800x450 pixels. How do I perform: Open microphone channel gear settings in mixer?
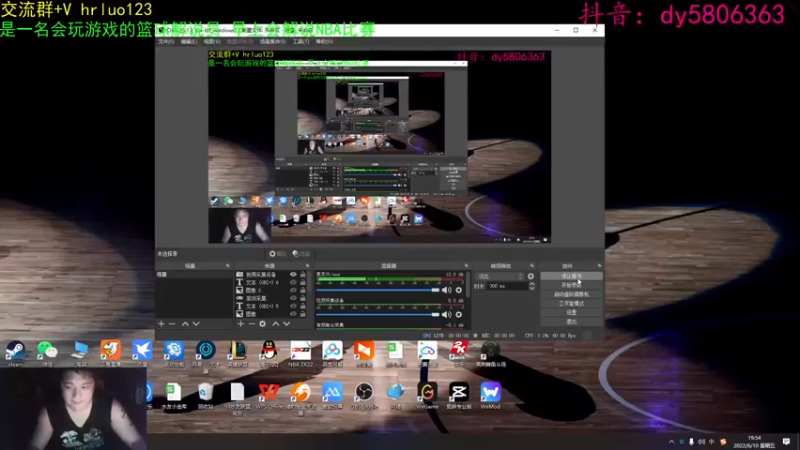coord(459,290)
